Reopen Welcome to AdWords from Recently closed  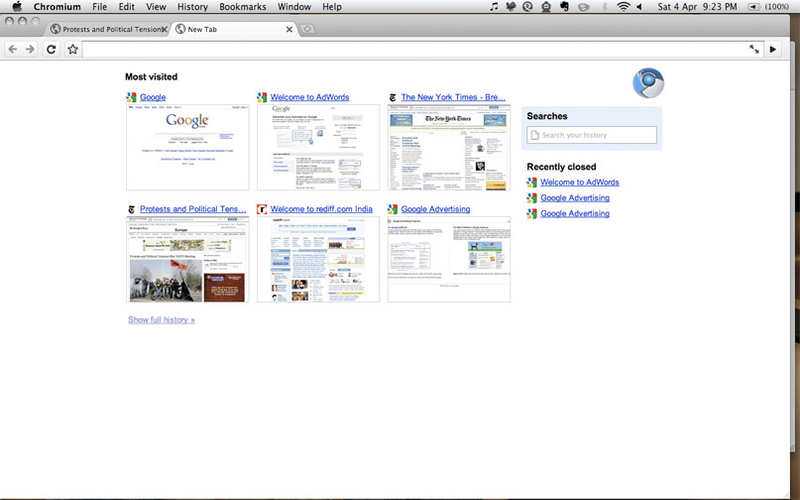click(580, 182)
